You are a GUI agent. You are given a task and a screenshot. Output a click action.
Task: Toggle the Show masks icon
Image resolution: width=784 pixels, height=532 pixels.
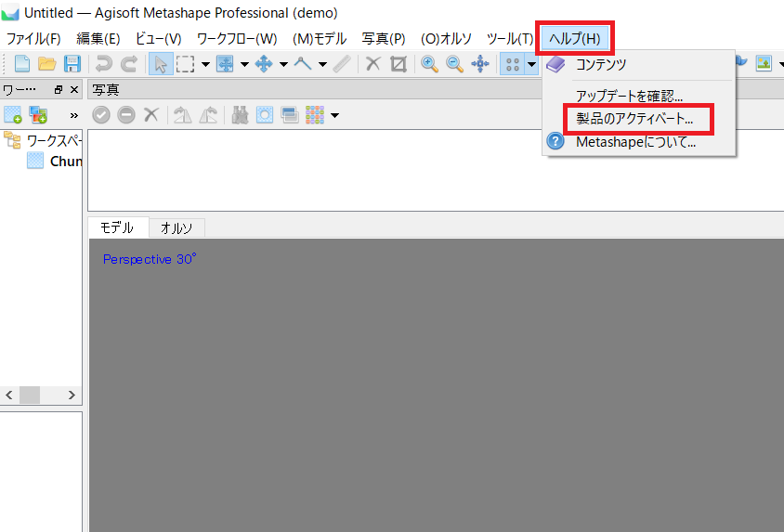pos(265,115)
